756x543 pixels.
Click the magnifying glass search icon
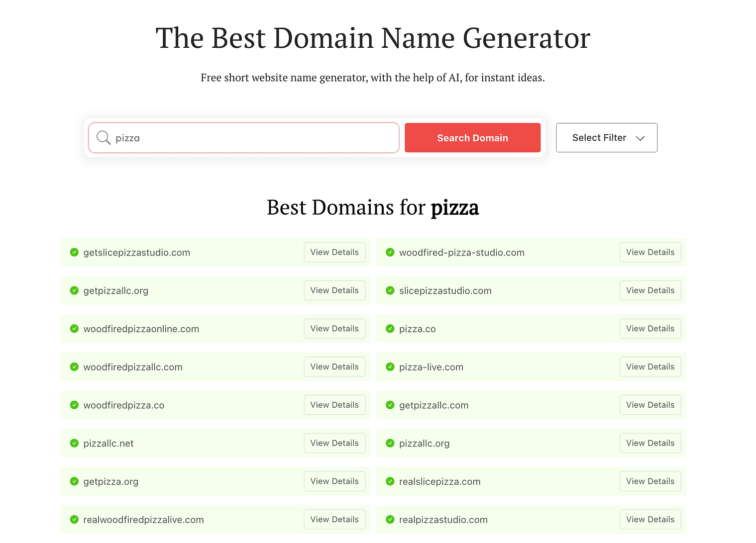coord(103,137)
